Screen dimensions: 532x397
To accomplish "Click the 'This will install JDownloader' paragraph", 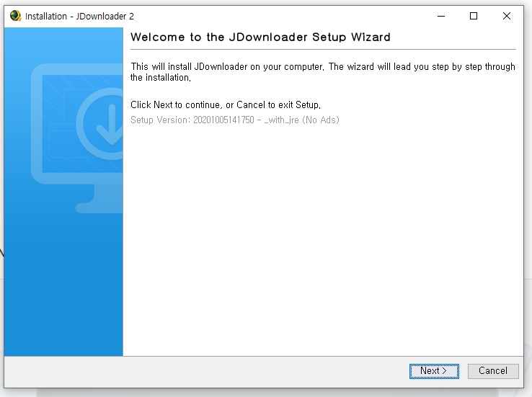I will [323, 72].
